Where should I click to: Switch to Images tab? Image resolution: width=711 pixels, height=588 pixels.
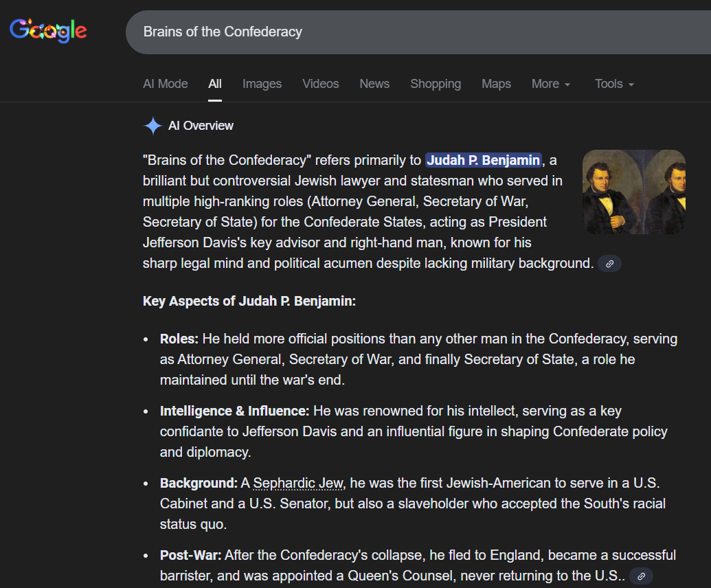point(262,84)
